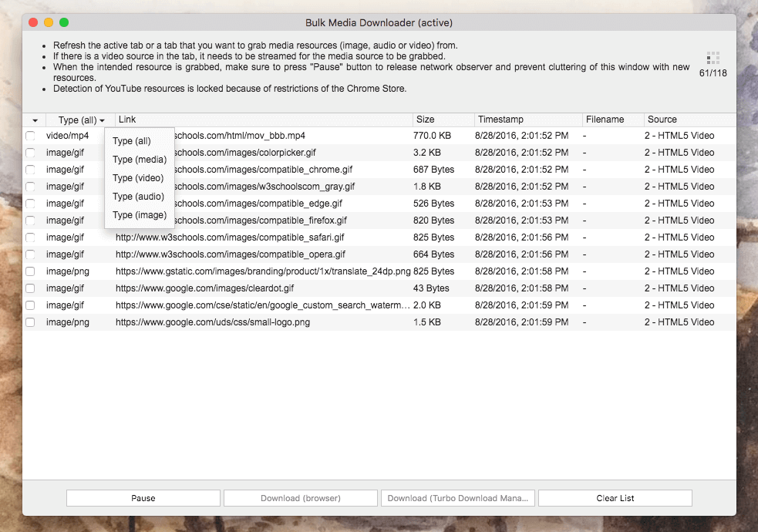Check the cleardot.gif row checkbox
The image size is (758, 532).
[30, 288]
